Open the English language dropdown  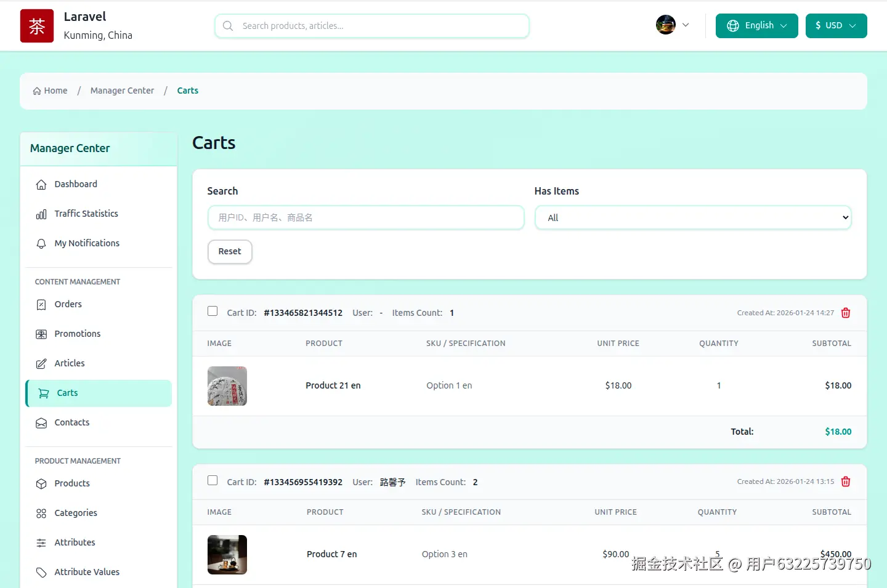coord(757,26)
